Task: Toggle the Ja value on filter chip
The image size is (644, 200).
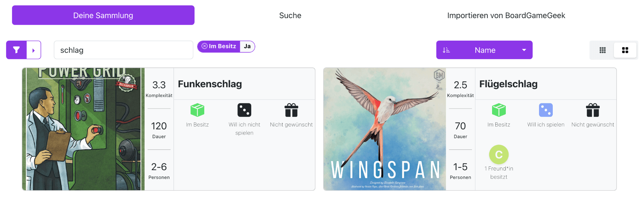Action: pyautogui.click(x=247, y=46)
